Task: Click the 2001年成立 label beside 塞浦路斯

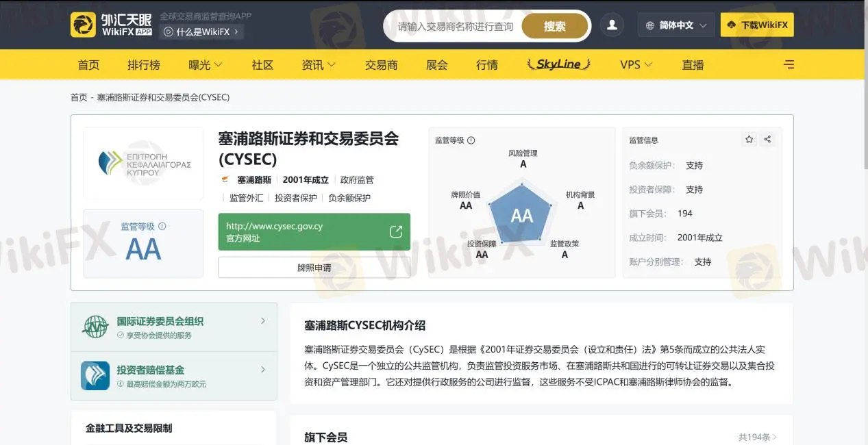Action: click(306, 180)
